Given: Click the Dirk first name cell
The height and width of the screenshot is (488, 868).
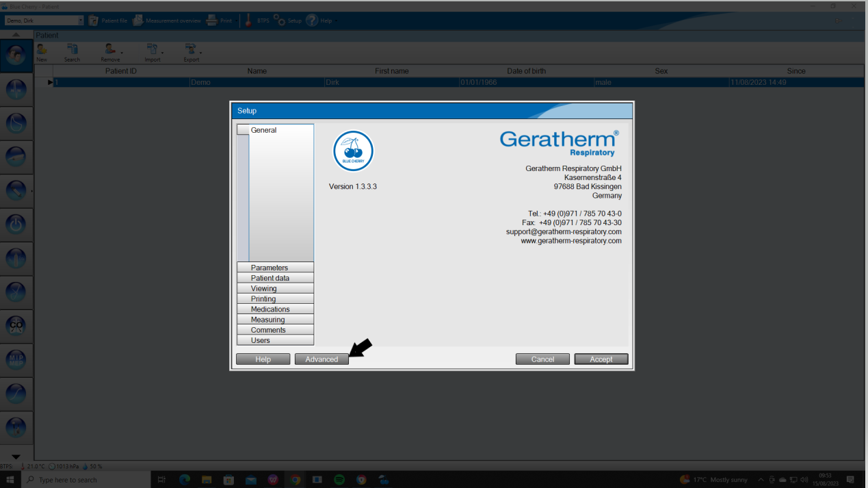Looking at the screenshot, I should tap(392, 82).
